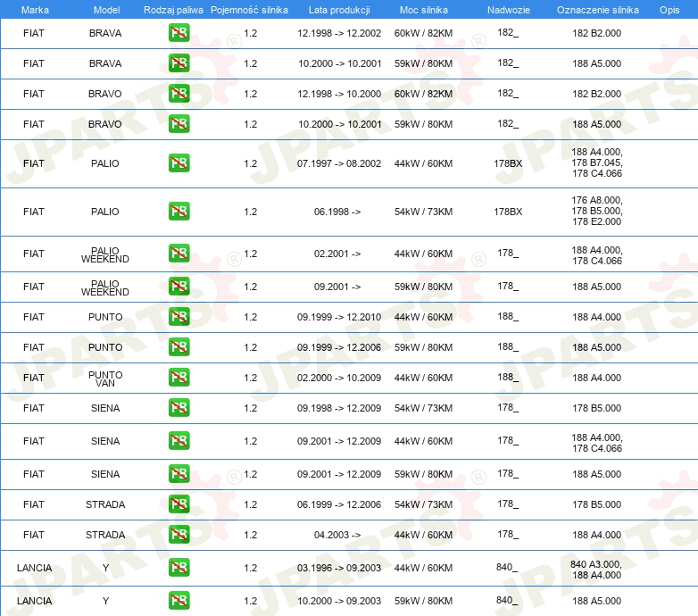Click the Rodzaj paliwa column header
This screenshot has width=698, height=616.
[173, 10]
